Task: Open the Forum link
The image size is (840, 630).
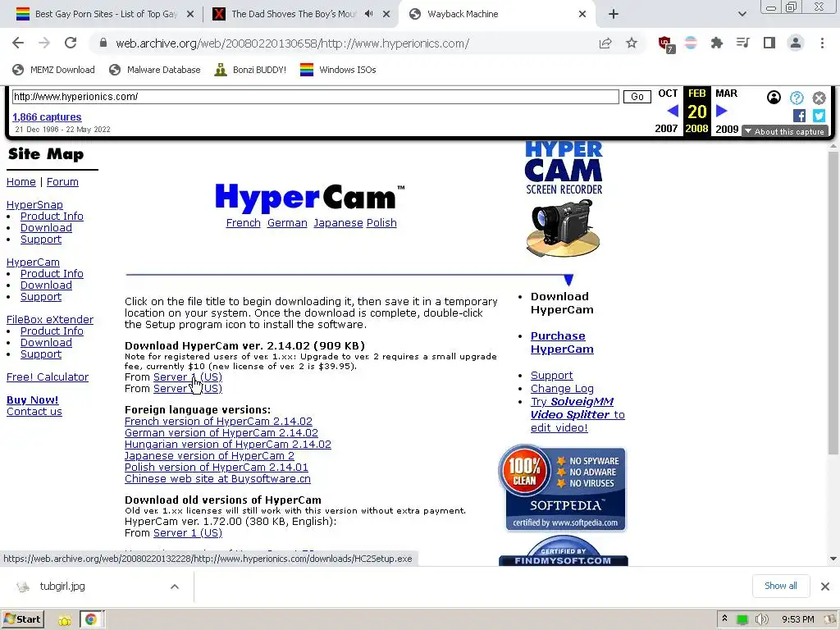Action: (62, 181)
